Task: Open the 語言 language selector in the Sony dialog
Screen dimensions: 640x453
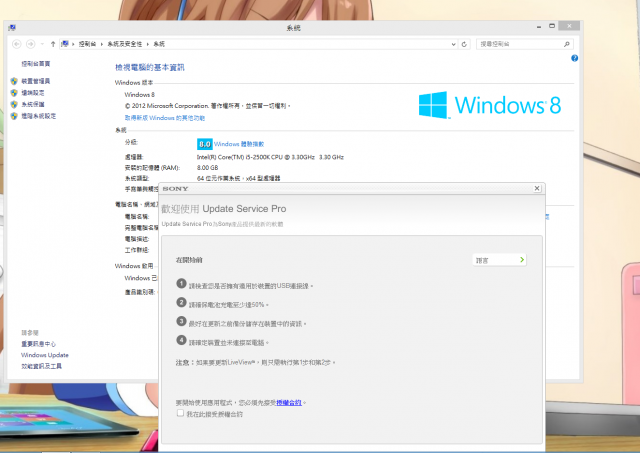Action: click(x=500, y=260)
